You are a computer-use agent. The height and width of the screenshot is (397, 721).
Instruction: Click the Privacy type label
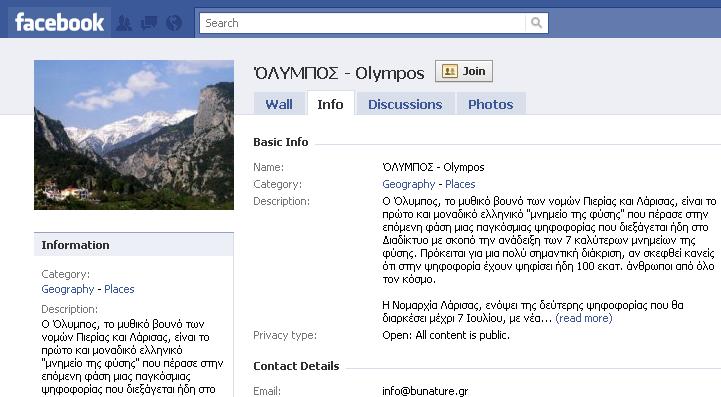285,335
